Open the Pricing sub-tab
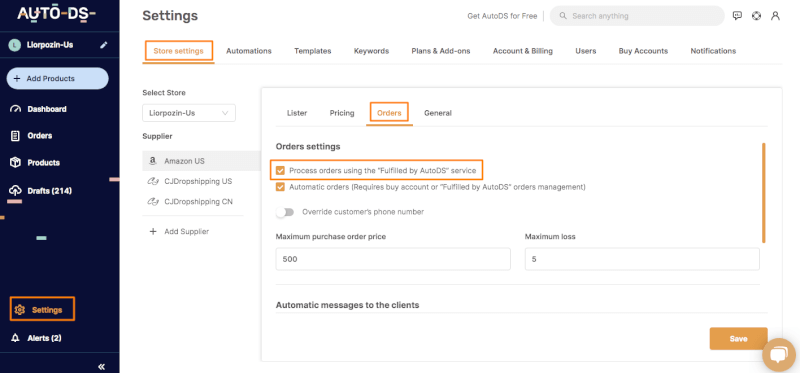Screen dimensions: 800x373 click(342, 113)
